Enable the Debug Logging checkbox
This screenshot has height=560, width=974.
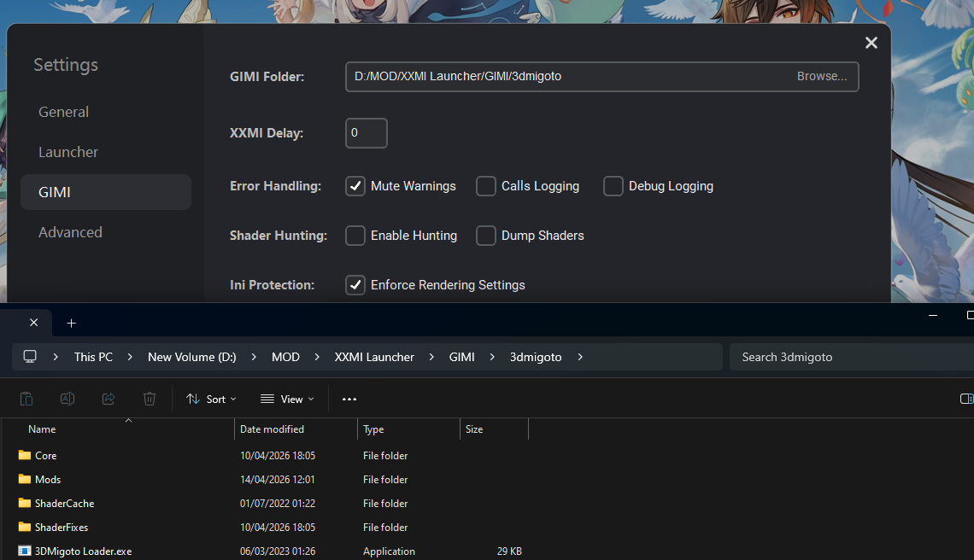(x=613, y=186)
